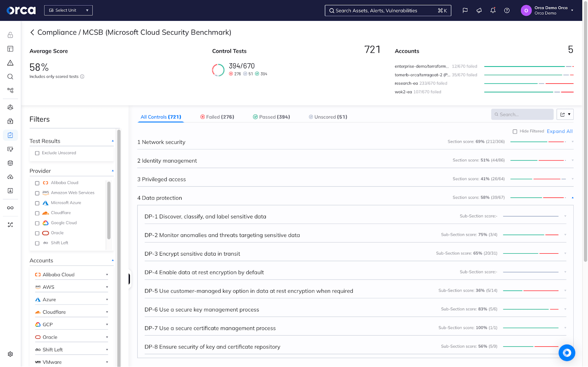Open the search magnifier in the left sidebar

(10, 76)
